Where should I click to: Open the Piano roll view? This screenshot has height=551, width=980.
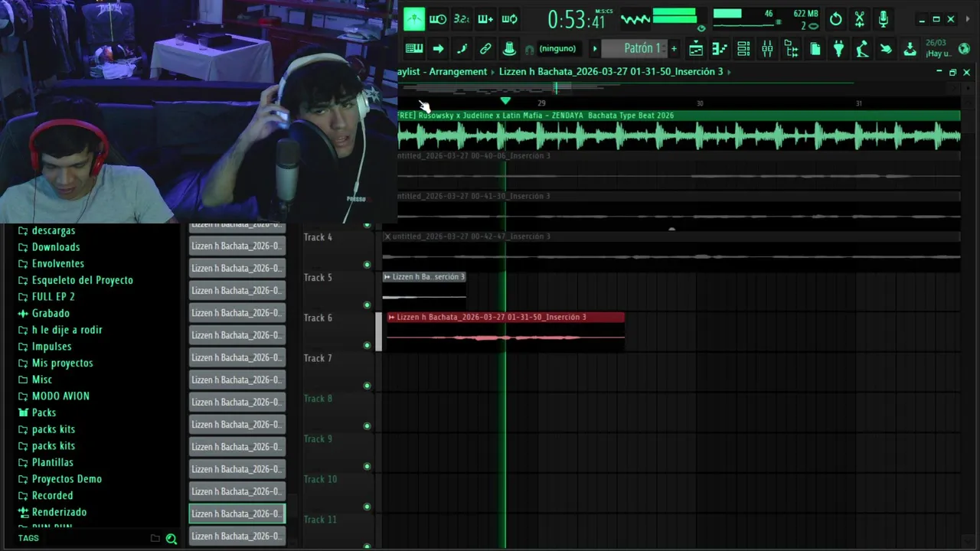point(720,49)
